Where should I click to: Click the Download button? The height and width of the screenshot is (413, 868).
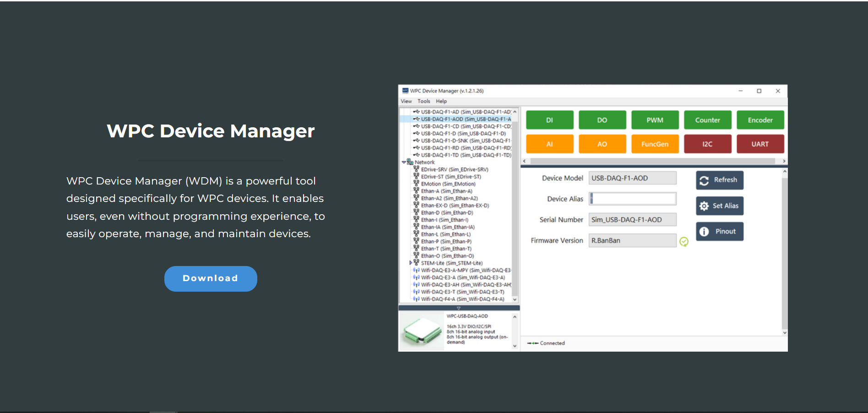pos(211,278)
